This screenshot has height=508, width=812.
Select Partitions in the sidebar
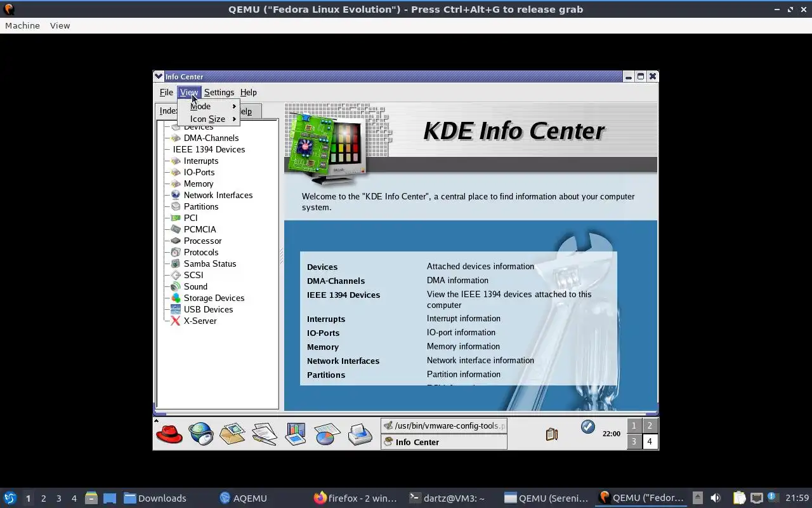tap(201, 206)
